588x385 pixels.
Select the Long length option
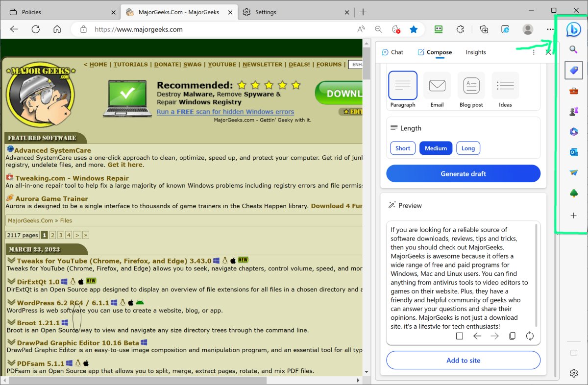coord(468,148)
